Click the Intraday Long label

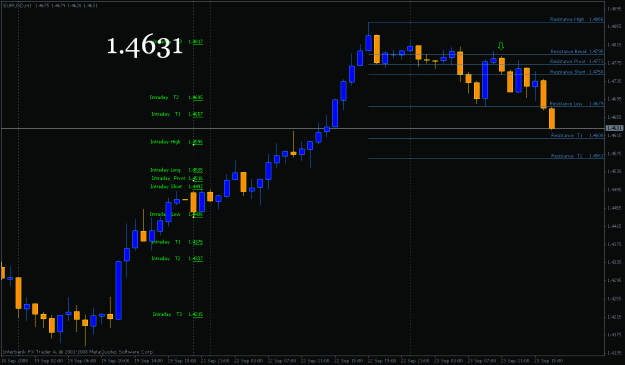click(x=176, y=170)
